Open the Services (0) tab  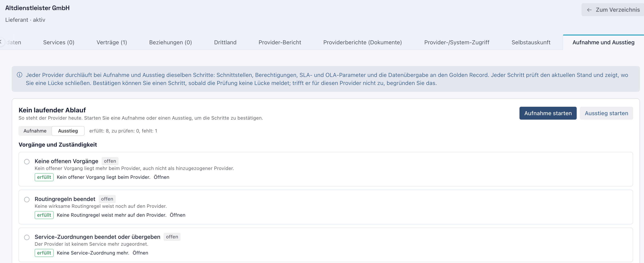(x=59, y=42)
